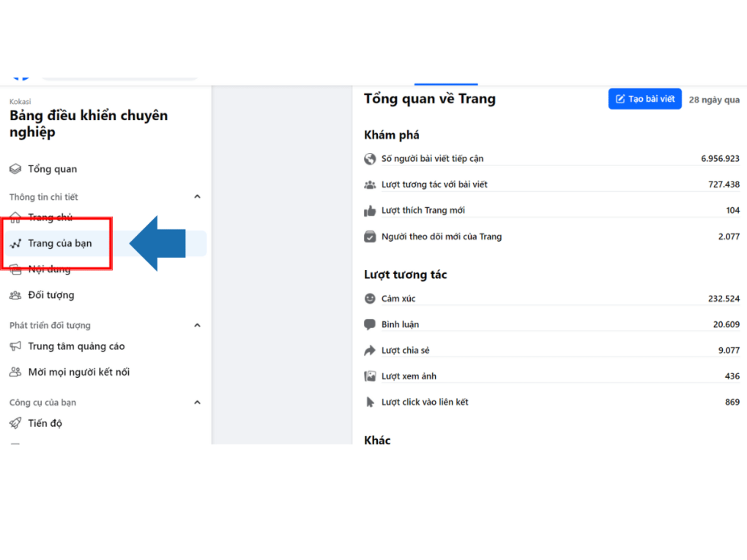Click the Đối tượng people icon
The width and height of the screenshot is (747, 560).
click(x=15, y=295)
